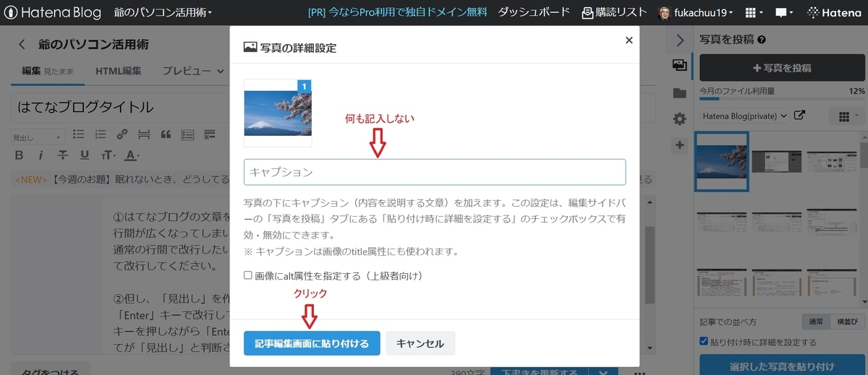Go to ダッシュボード
868x375 pixels.
click(534, 12)
